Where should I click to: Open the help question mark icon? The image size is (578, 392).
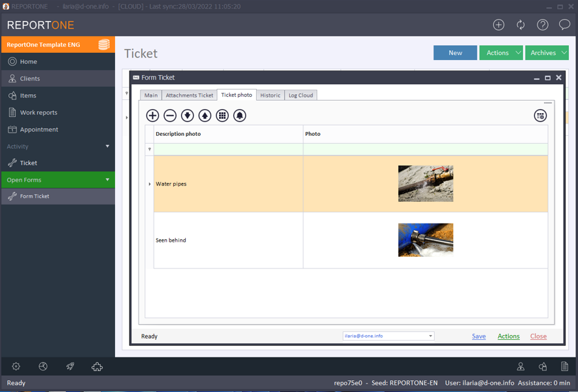(x=543, y=25)
